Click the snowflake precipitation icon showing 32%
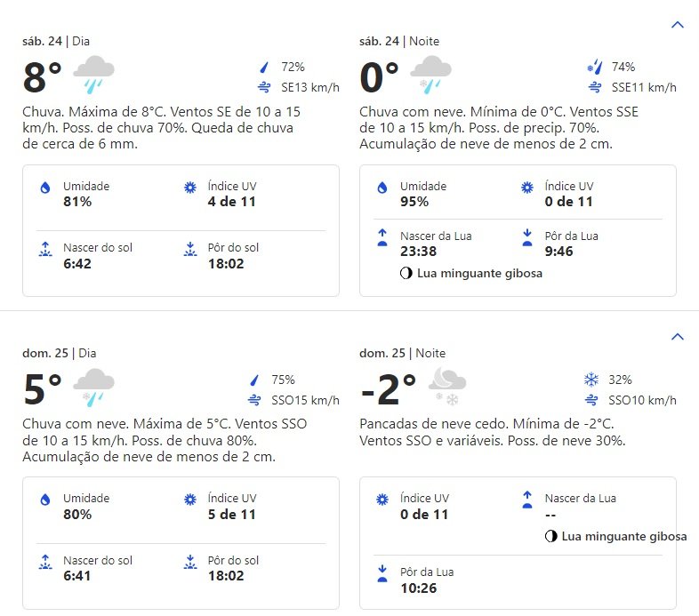This screenshot has height=616, width=699. [x=591, y=380]
